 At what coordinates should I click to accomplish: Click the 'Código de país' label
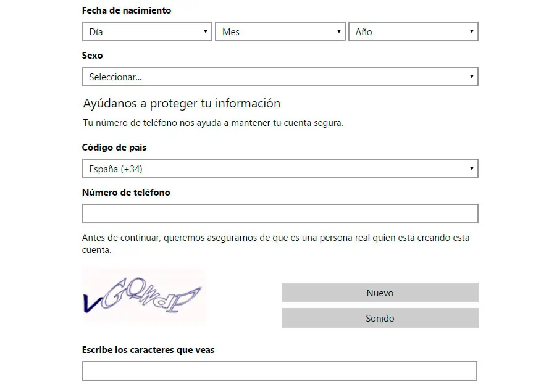point(114,148)
